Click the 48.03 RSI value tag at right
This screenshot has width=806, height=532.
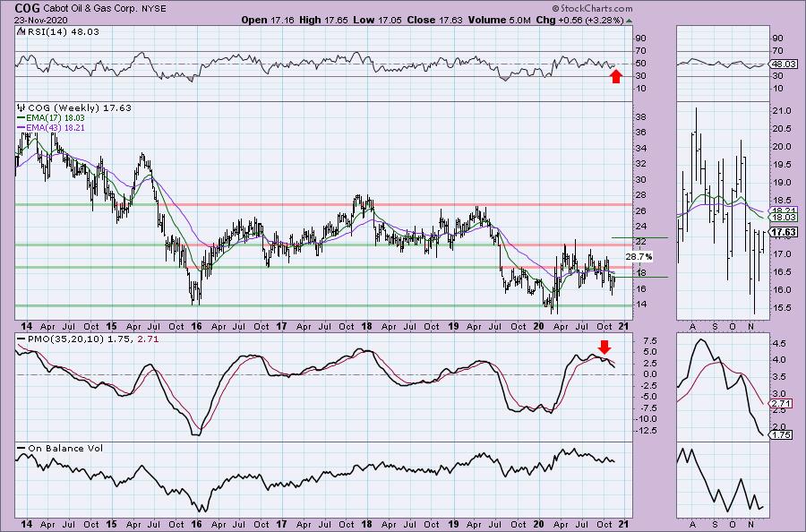coord(784,64)
